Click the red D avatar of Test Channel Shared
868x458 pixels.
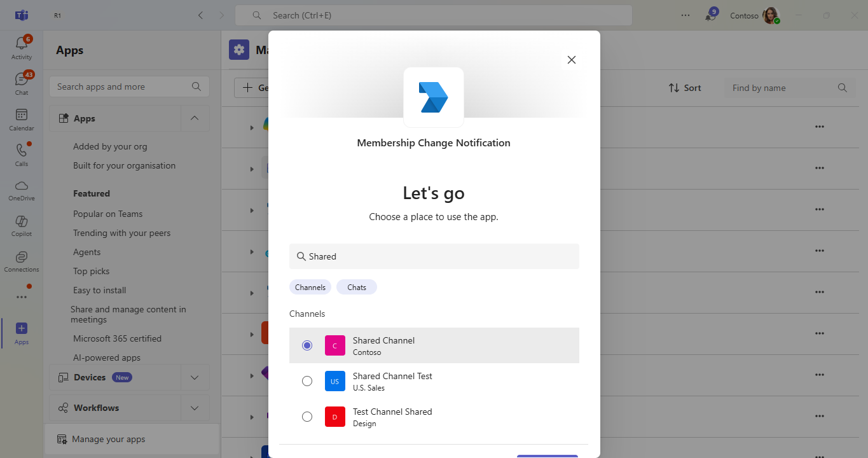tap(335, 417)
